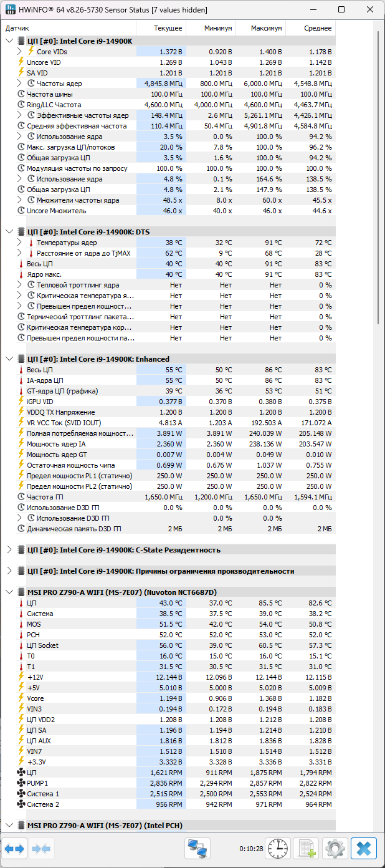This screenshot has width=385, height=868.
Task: Click lightning icon of iGPU VID
Action: click(21, 402)
